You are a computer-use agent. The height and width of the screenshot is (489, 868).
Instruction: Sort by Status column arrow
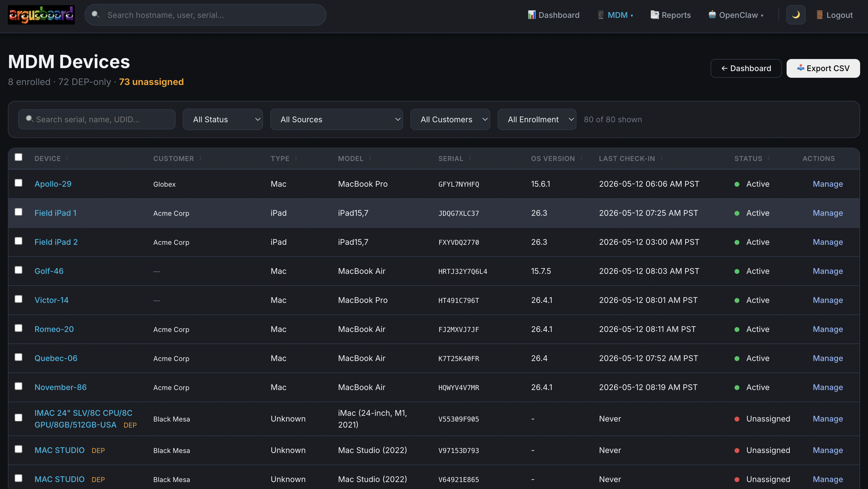[x=769, y=158]
